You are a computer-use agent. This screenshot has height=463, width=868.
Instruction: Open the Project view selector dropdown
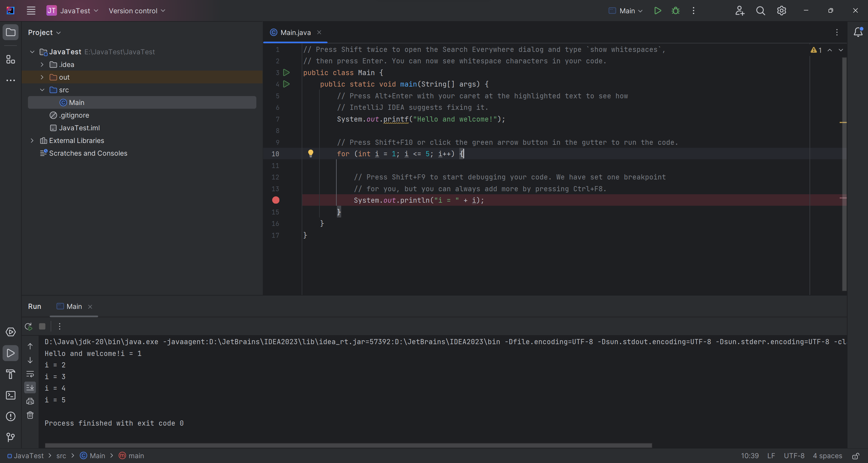click(x=44, y=32)
